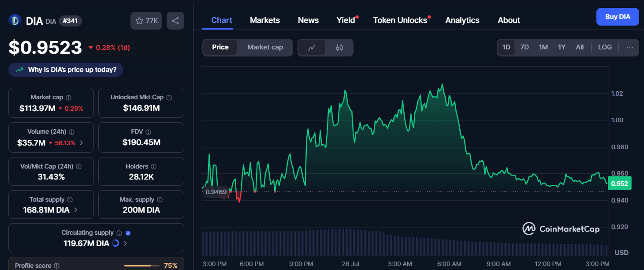Click the DIA coin logo

click(x=15, y=21)
